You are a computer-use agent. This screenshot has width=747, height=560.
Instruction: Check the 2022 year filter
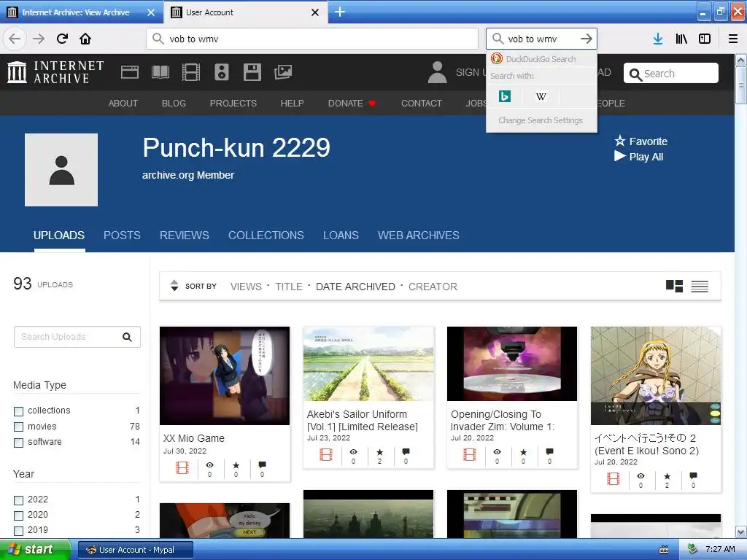pyautogui.click(x=18, y=500)
